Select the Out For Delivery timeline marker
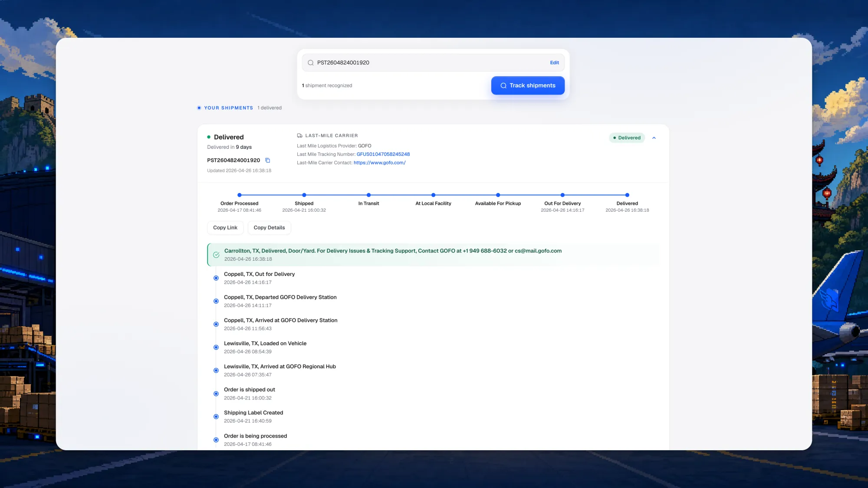The image size is (868, 488). click(562, 195)
